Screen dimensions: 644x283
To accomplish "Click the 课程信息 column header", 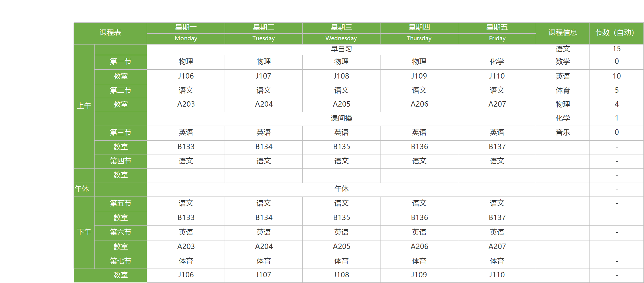I will coord(563,33).
